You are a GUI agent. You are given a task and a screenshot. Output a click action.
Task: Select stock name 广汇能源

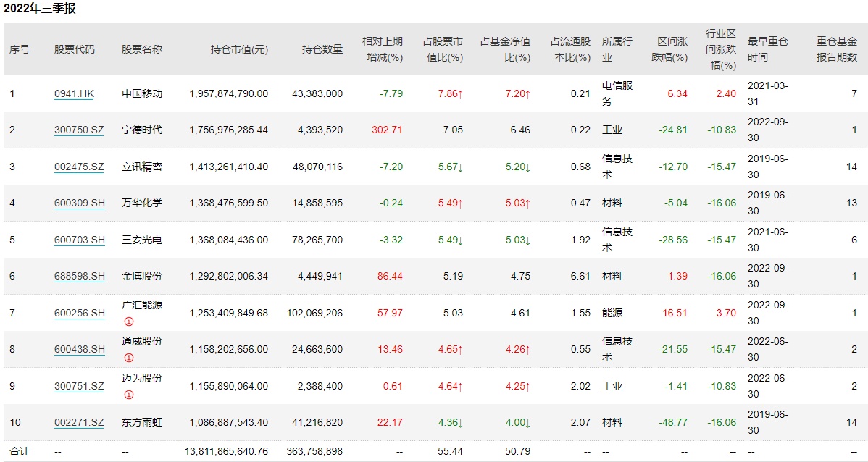142,305
